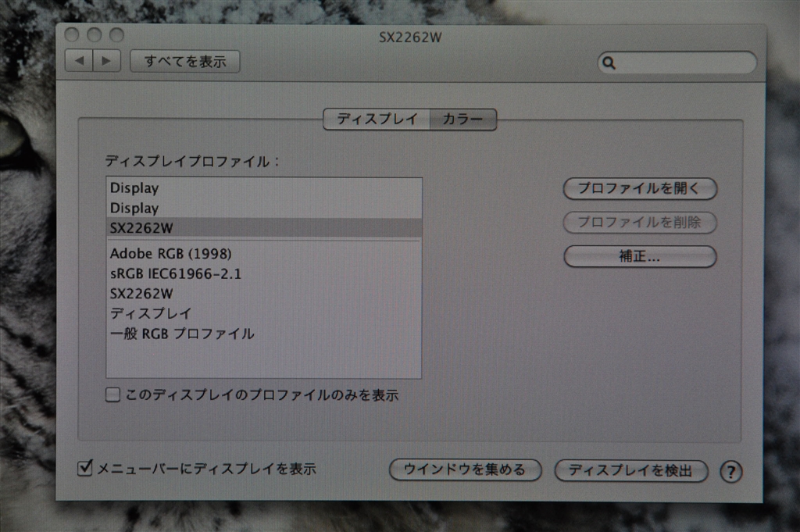Uncheck メニューバーにディスプレイを表示 checkbox
This screenshot has width=800, height=532.
tap(84, 468)
